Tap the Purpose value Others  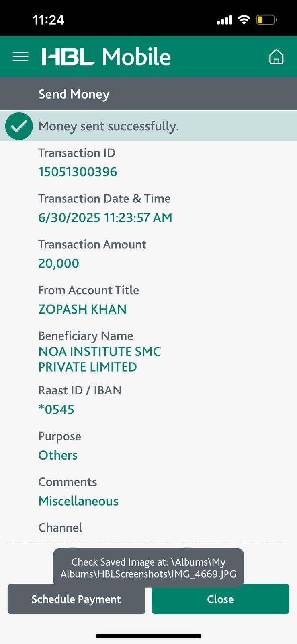pos(58,455)
